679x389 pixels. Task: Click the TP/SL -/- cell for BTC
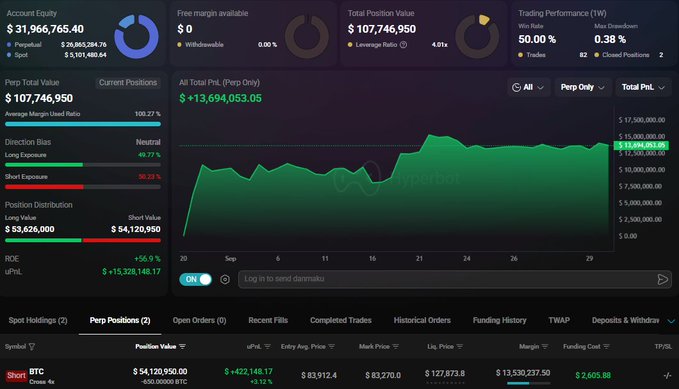click(667, 376)
